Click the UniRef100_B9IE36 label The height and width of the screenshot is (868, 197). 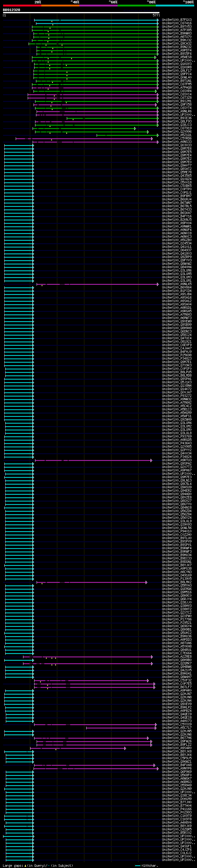point(177,118)
